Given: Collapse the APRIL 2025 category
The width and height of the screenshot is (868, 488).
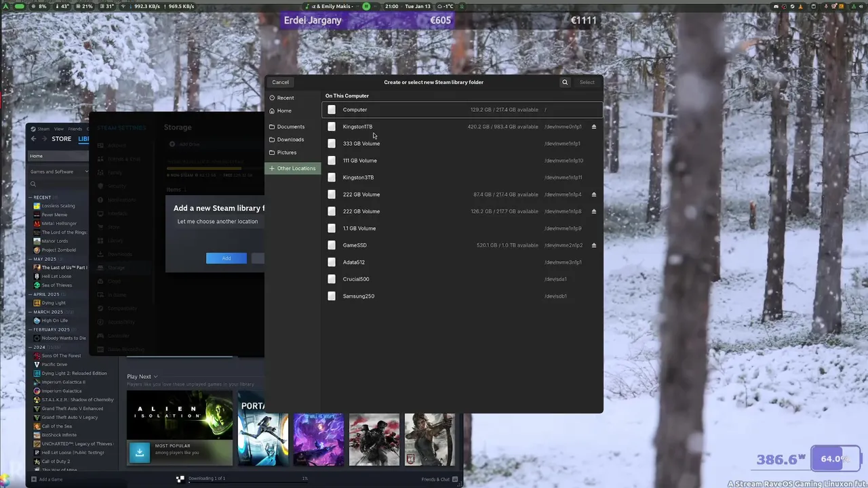Looking at the screenshot, I should tap(45, 294).
